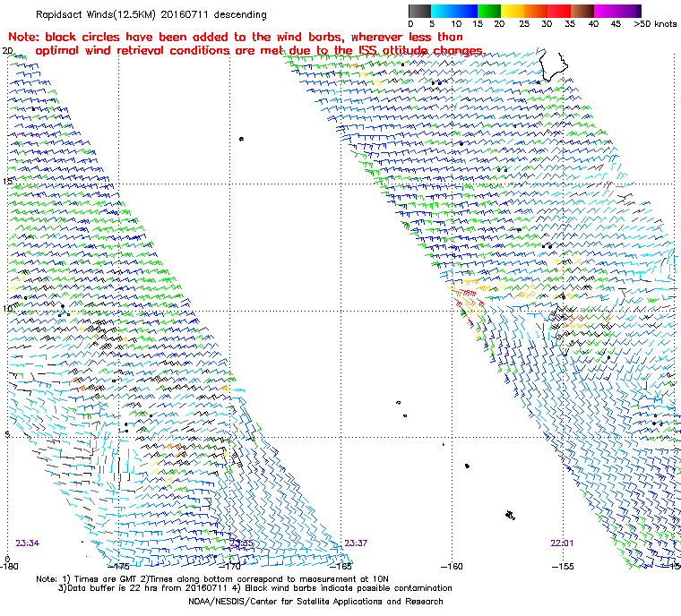The width and height of the screenshot is (681, 616).
Task: Click the '23:37' swath time label
Action: (x=356, y=543)
